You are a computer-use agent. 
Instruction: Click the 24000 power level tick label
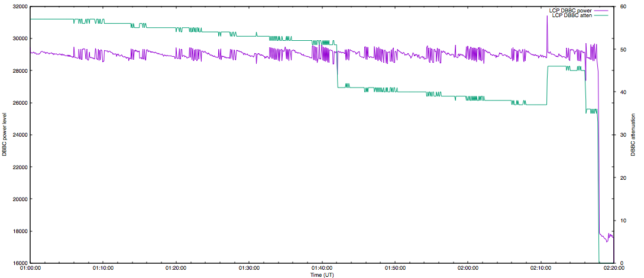(19, 135)
